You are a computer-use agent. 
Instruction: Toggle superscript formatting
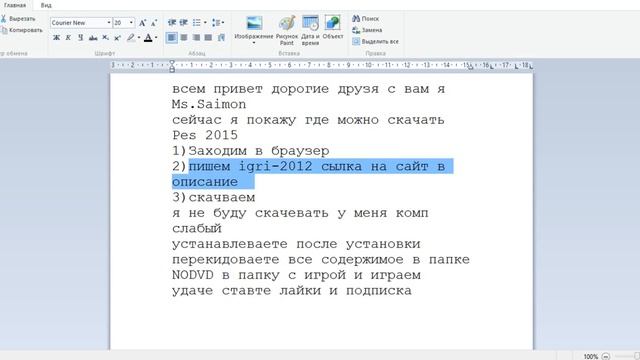(118, 38)
